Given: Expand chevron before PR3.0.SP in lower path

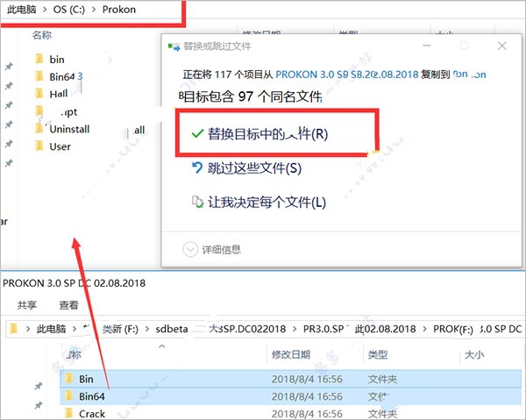Looking at the screenshot, I should click(x=295, y=329).
